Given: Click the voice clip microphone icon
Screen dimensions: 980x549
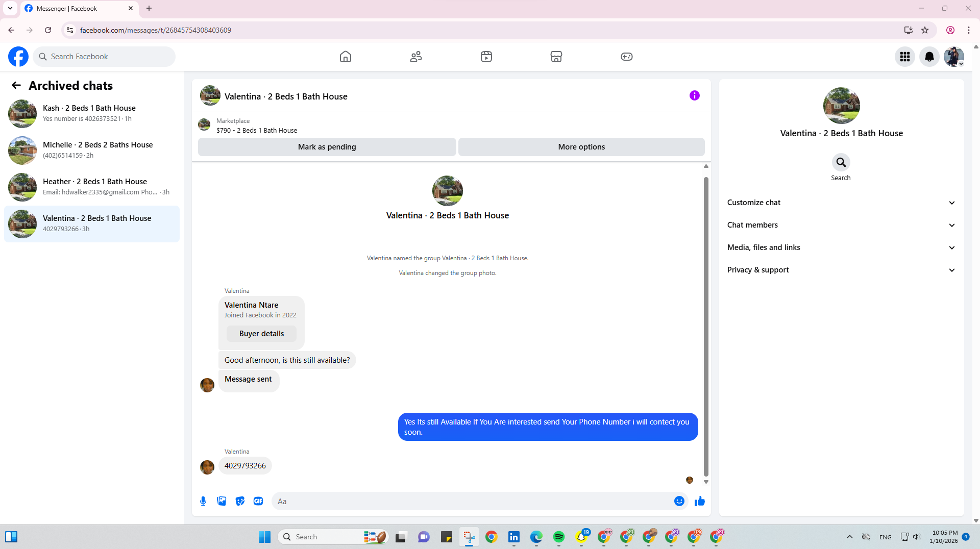Looking at the screenshot, I should (x=203, y=501).
